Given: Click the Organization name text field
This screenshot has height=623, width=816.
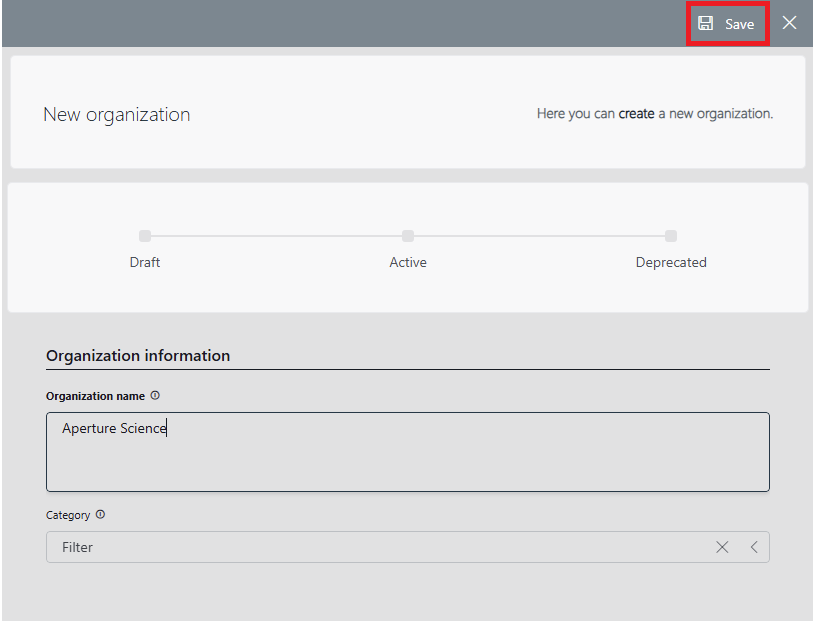Looking at the screenshot, I should 407,452.
